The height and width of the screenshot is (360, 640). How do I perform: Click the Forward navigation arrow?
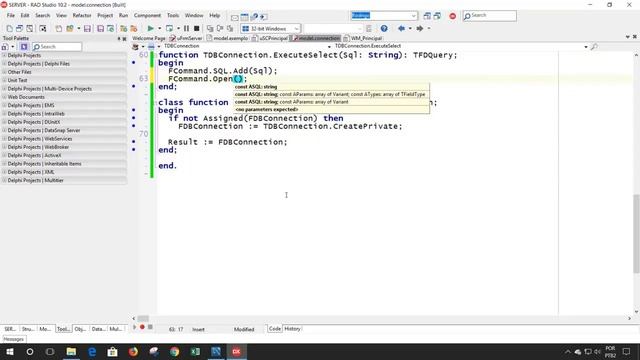pos(420,29)
